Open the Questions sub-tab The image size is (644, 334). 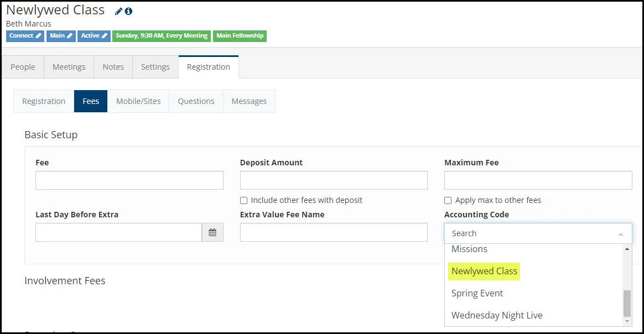[x=195, y=101]
